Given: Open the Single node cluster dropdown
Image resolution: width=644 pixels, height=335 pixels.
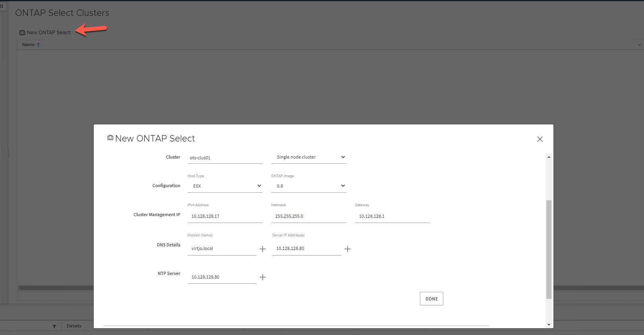Looking at the screenshot, I should coord(309,157).
